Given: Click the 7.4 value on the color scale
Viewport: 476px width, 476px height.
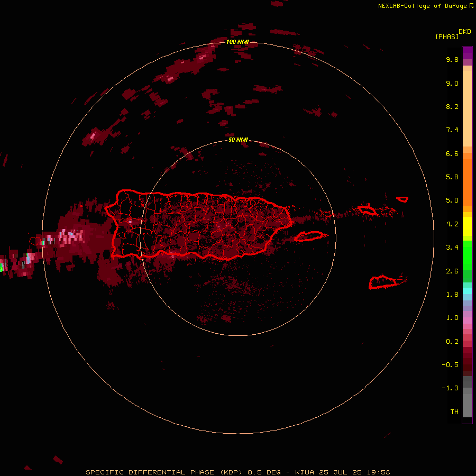Looking at the screenshot, I should 452,130.
